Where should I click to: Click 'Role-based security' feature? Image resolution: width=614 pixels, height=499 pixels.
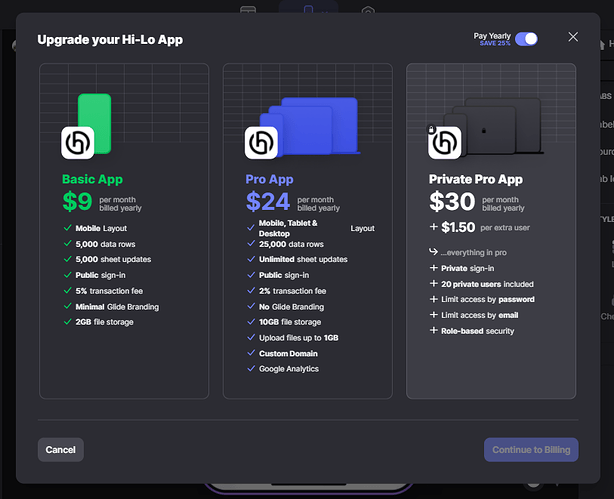pyautogui.click(x=477, y=331)
